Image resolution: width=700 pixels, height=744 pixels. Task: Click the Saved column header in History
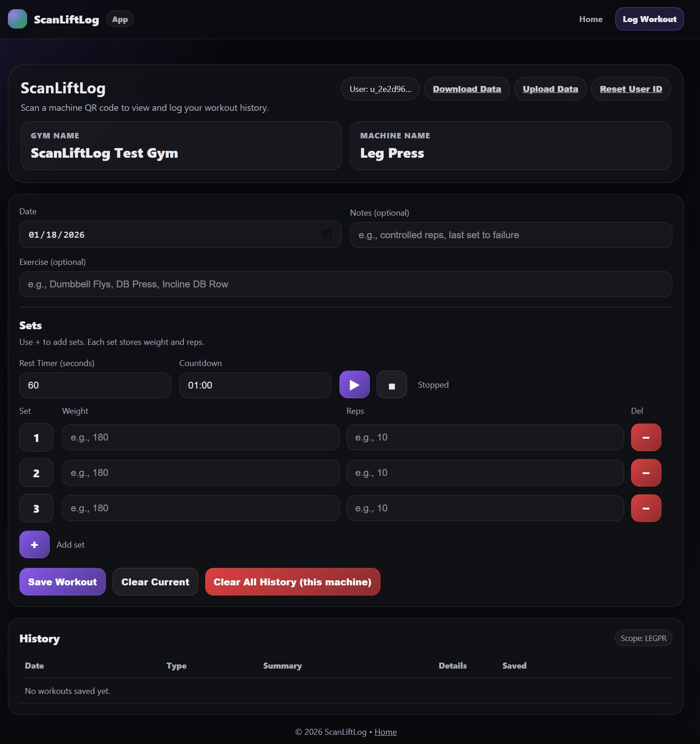tap(514, 665)
